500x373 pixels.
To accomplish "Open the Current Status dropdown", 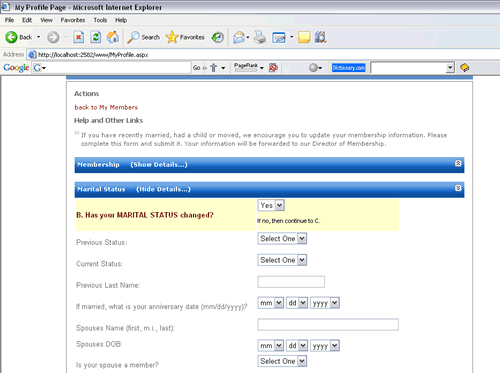I will pyautogui.click(x=282, y=260).
